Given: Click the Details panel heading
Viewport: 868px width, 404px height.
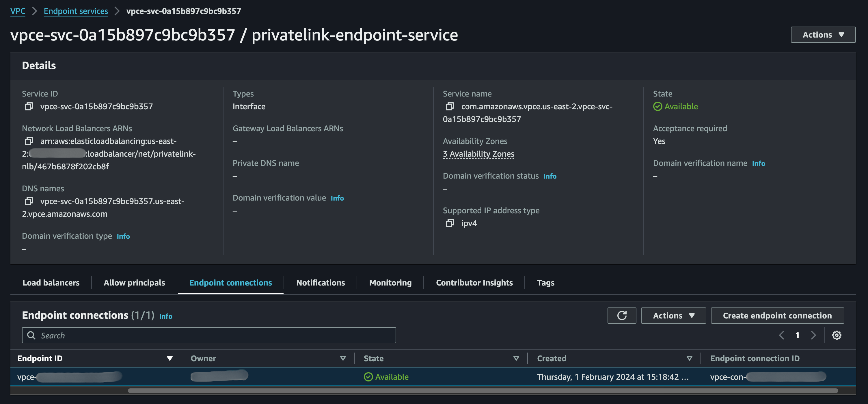Looking at the screenshot, I should (x=39, y=65).
